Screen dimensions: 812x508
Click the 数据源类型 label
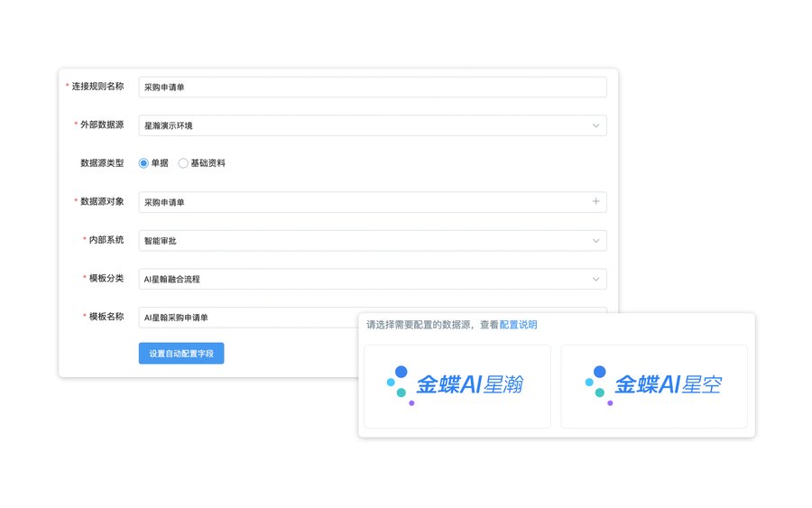pyautogui.click(x=102, y=163)
